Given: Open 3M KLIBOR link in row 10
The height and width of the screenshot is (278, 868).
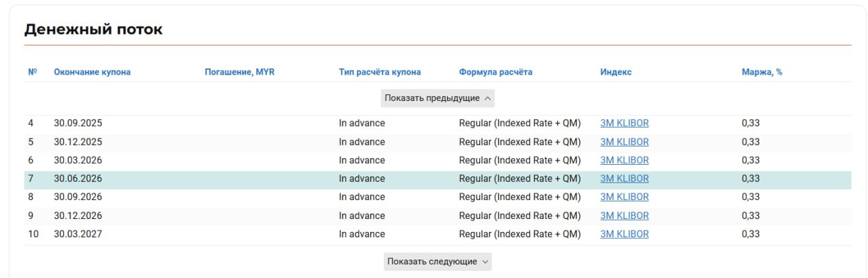Looking at the screenshot, I should click(x=625, y=234).
